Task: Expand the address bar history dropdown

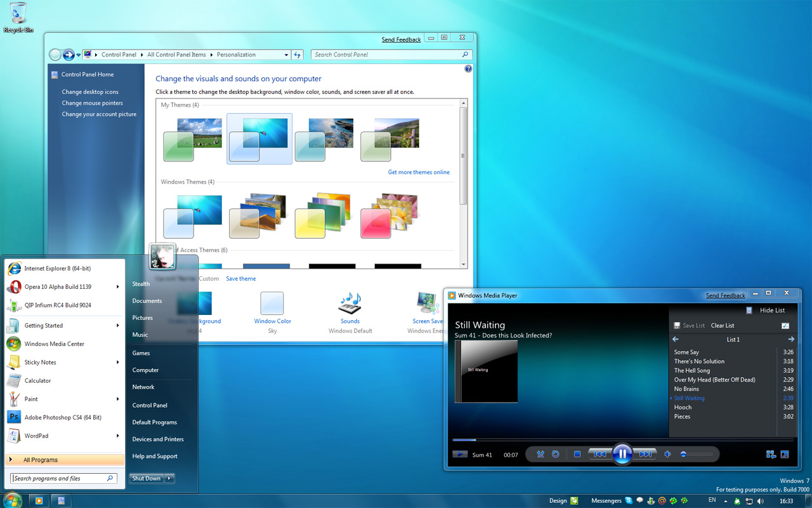Action: (286, 55)
